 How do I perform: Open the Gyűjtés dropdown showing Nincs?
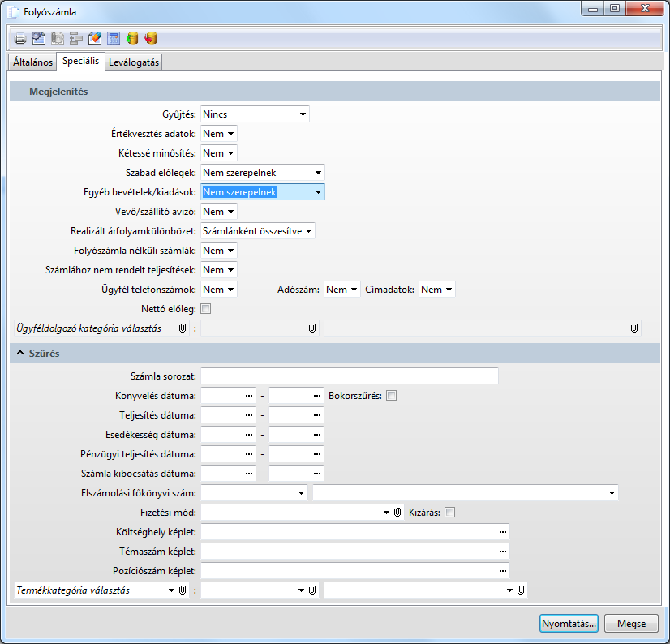(x=255, y=114)
